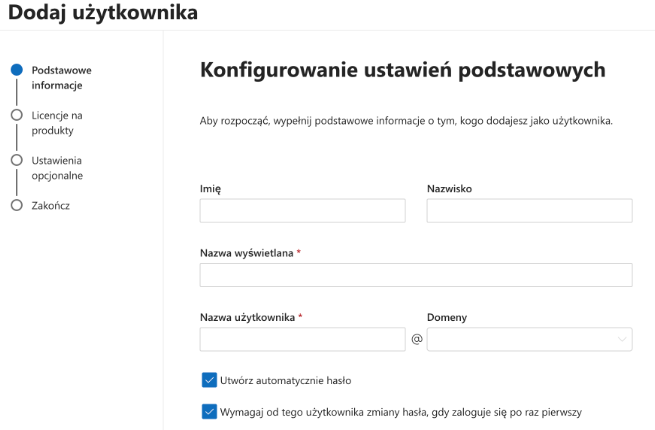Focus the Imię text field

tap(302, 211)
